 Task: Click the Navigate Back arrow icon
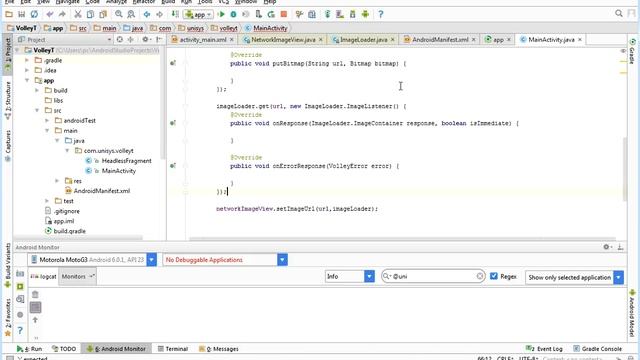tap(147, 14)
